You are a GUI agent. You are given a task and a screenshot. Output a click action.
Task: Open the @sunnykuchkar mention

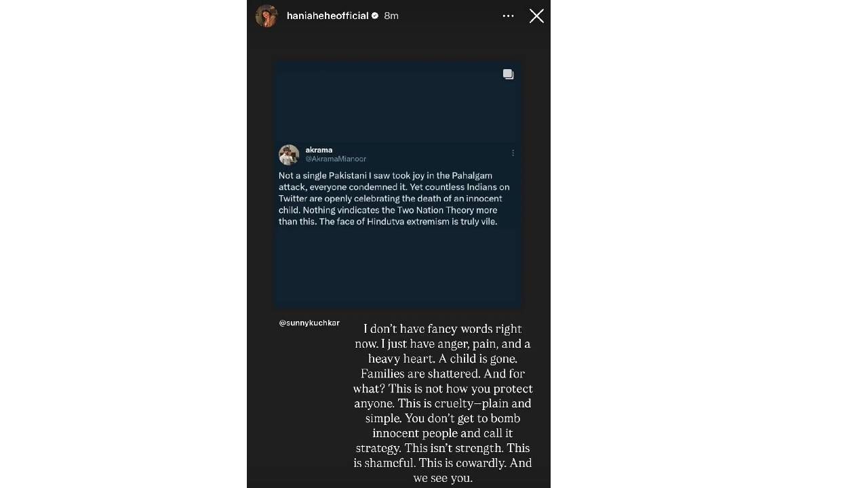(309, 323)
